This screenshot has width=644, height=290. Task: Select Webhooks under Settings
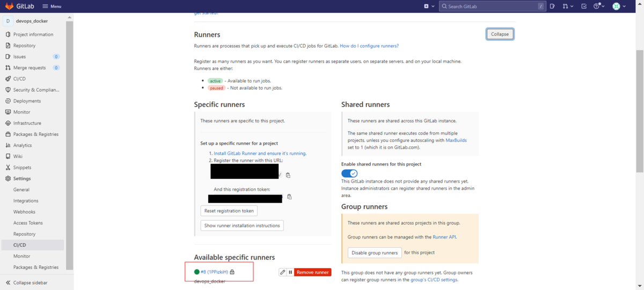24,212
